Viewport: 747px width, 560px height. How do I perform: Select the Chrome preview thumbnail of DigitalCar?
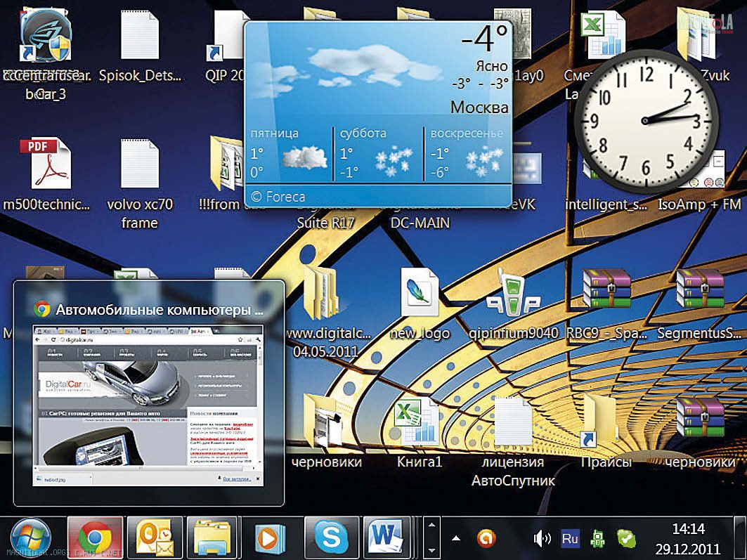pyautogui.click(x=148, y=405)
